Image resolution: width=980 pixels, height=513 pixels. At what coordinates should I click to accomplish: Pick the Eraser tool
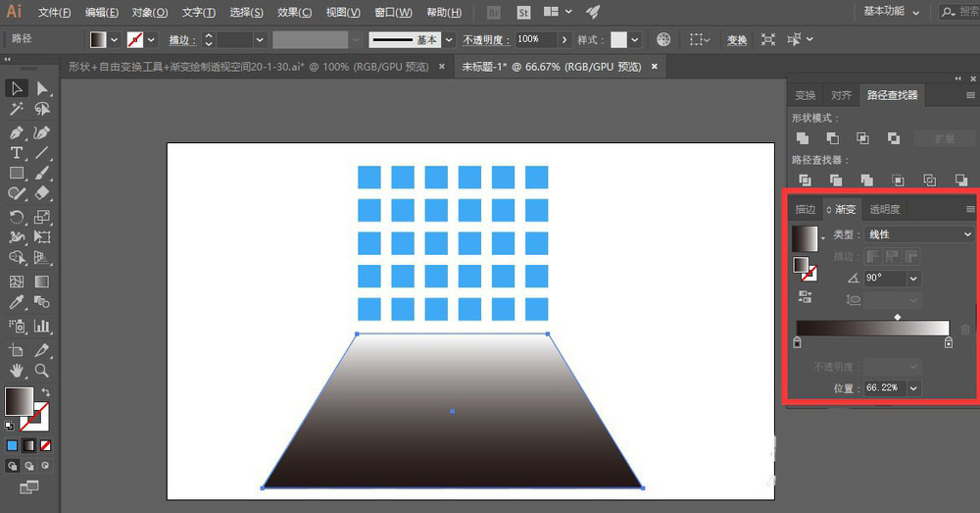(42, 193)
